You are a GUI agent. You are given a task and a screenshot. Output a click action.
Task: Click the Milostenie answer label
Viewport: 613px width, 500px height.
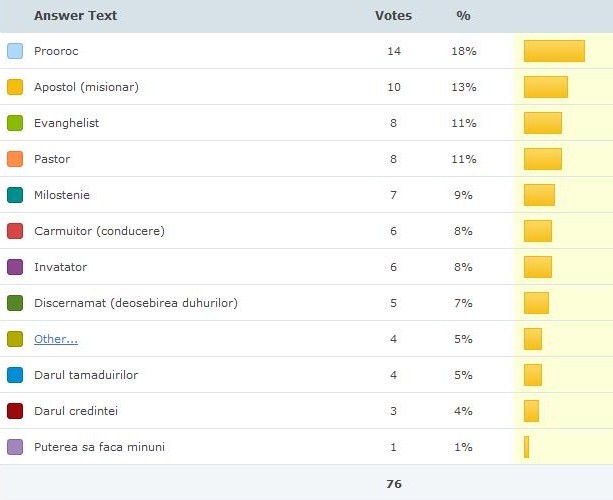click(x=62, y=195)
